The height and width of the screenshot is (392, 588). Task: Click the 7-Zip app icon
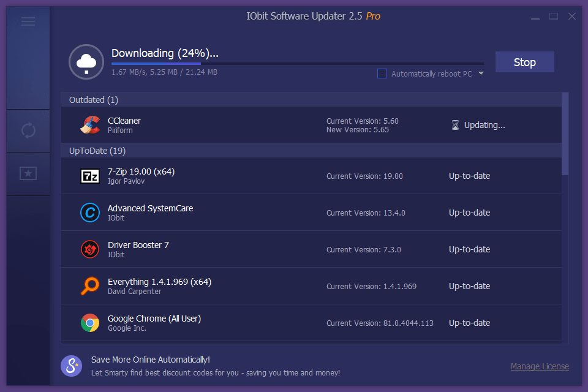[90, 176]
